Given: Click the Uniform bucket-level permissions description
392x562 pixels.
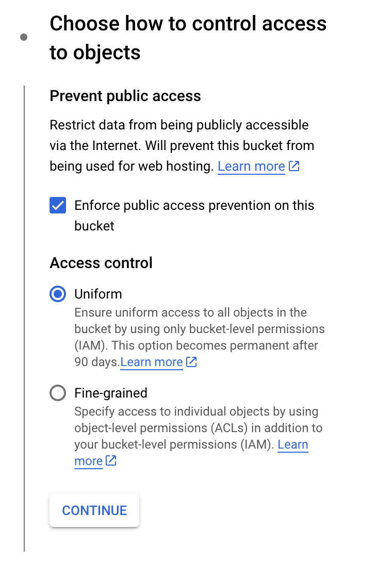Looking at the screenshot, I should tap(199, 329).
